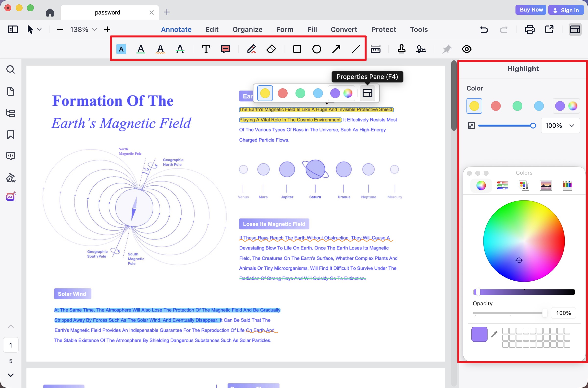Screen dimensions: 588x388
Task: Select the Eraser tool
Action: coord(271,49)
